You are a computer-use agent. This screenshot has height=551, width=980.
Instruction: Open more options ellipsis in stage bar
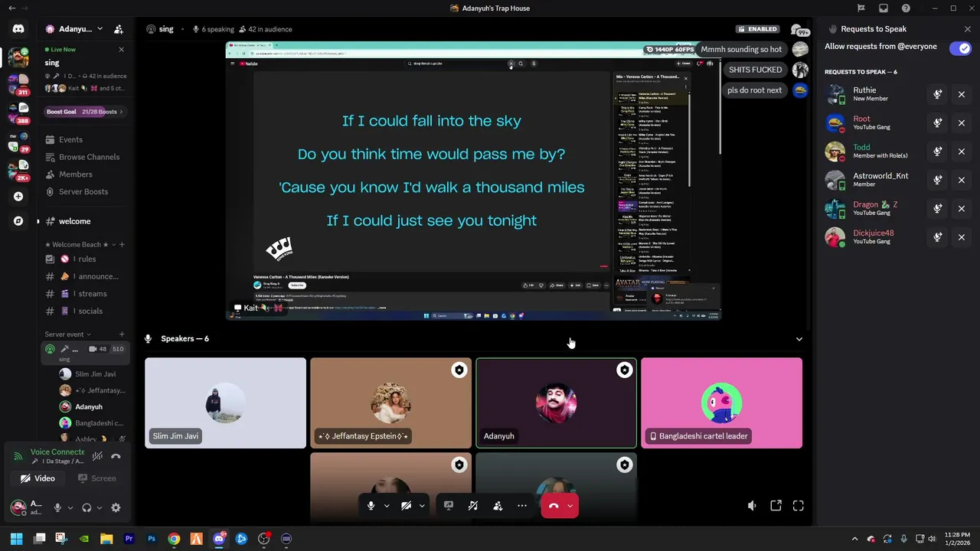[x=522, y=506]
